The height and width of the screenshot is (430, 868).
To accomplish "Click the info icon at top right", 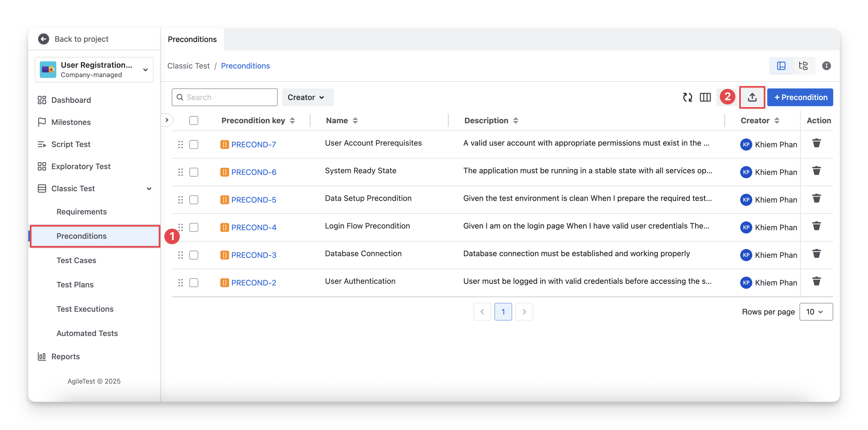I will [826, 66].
